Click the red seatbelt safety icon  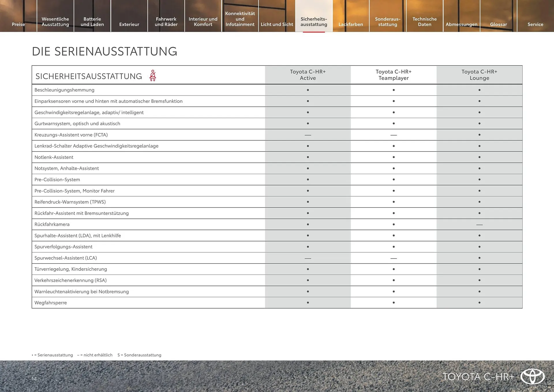pyautogui.click(x=153, y=75)
